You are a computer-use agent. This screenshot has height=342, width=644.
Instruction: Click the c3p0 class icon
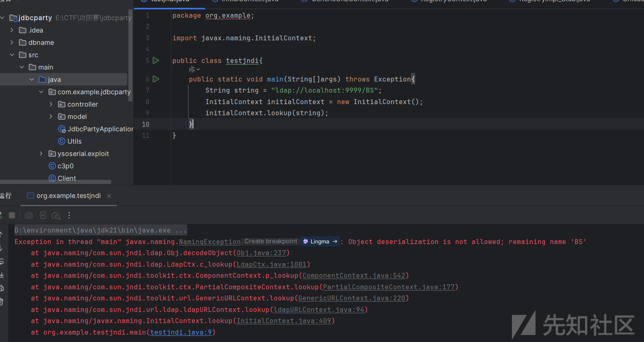(x=52, y=166)
